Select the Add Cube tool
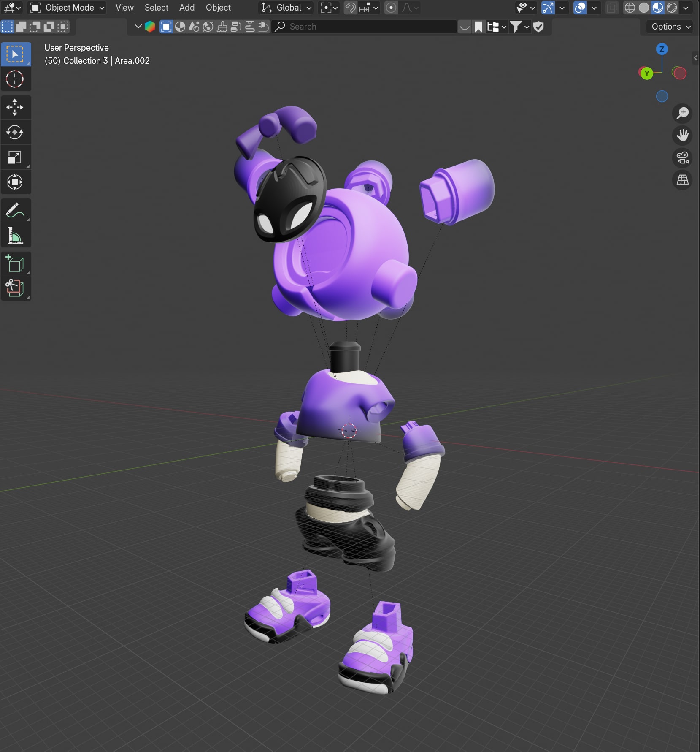This screenshot has height=752, width=700. [x=16, y=263]
